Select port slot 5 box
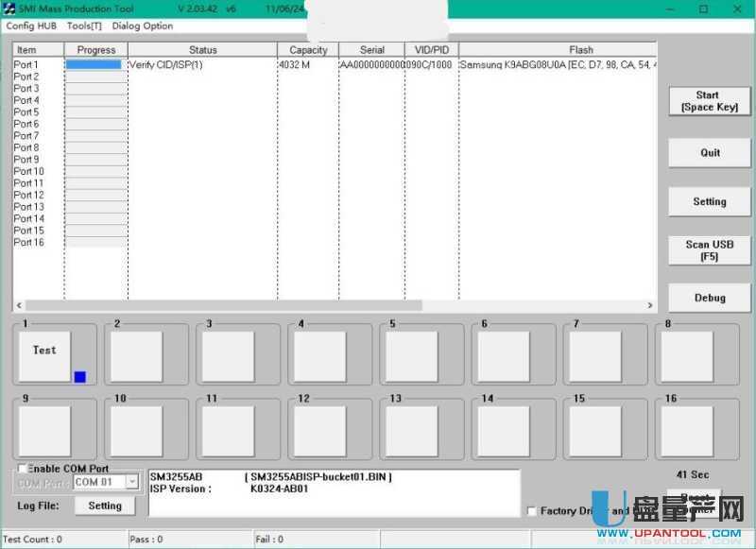 pos(411,356)
